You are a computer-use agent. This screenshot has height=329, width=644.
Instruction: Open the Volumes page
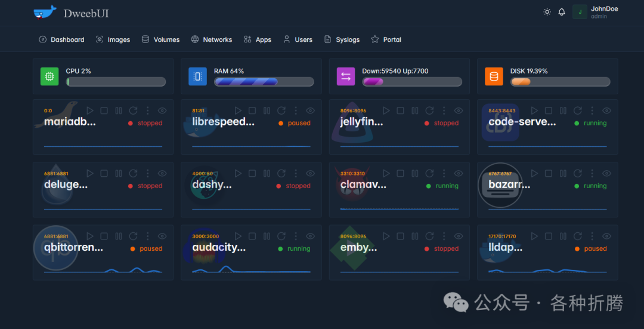(x=160, y=39)
